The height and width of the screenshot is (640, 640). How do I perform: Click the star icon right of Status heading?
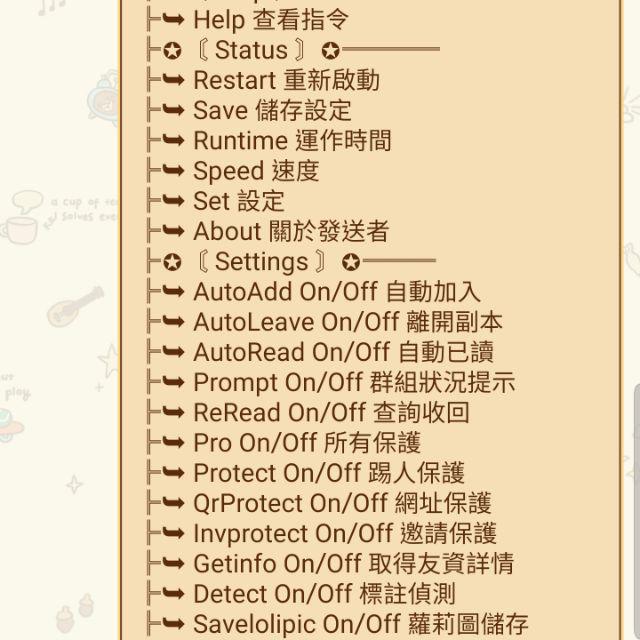point(331,51)
